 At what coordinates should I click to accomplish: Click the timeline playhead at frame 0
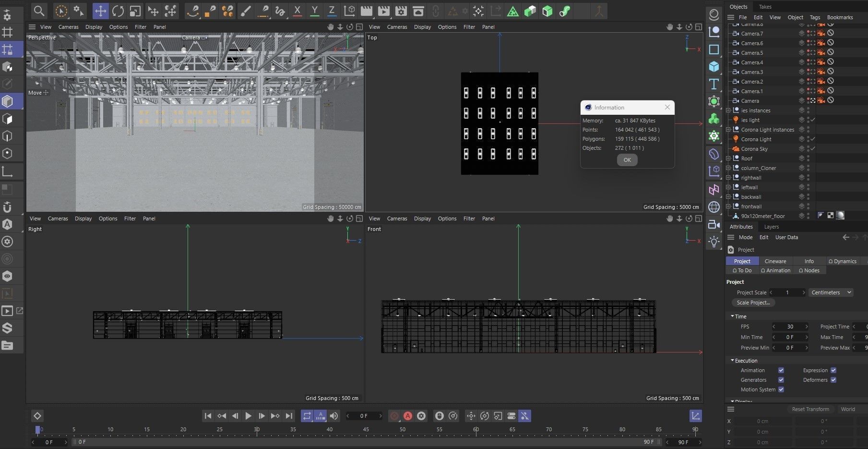(x=38, y=430)
